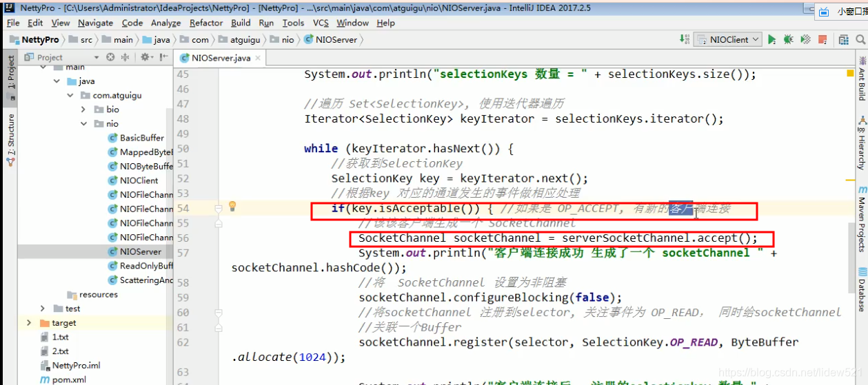The height and width of the screenshot is (385, 868).
Task: Collapse all nodes in Project panel
Action: click(x=126, y=57)
